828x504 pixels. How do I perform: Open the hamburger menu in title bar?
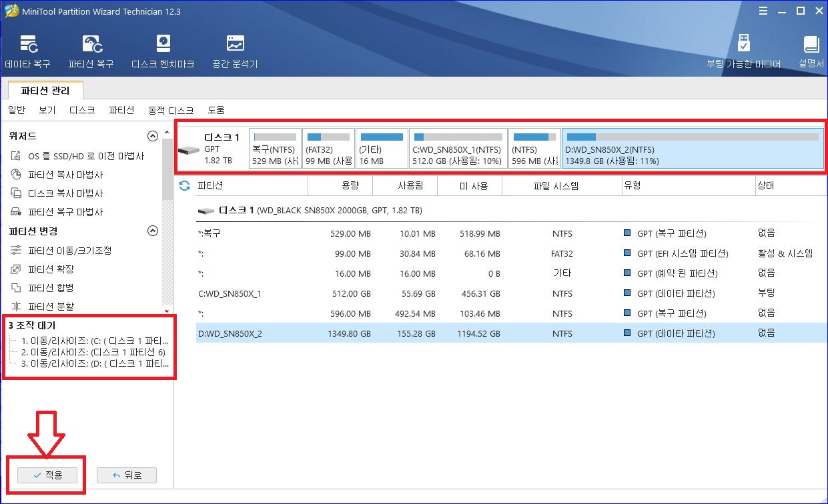click(763, 11)
